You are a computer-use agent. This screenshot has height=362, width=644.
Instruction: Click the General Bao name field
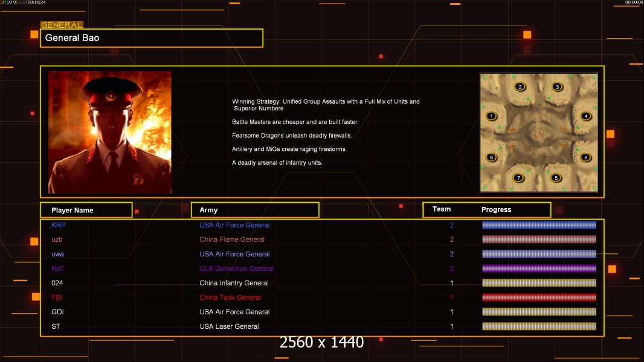coord(152,38)
